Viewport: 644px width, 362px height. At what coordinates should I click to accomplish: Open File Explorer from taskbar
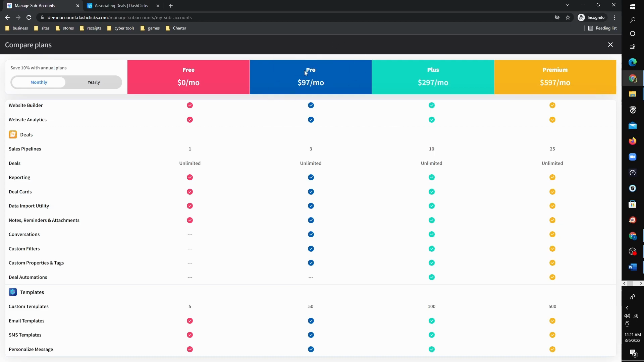click(633, 94)
